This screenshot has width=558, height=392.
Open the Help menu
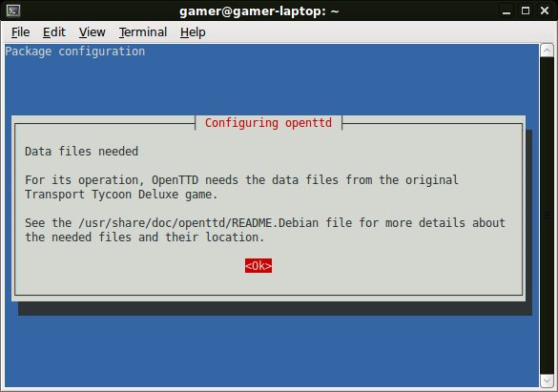pos(193,32)
